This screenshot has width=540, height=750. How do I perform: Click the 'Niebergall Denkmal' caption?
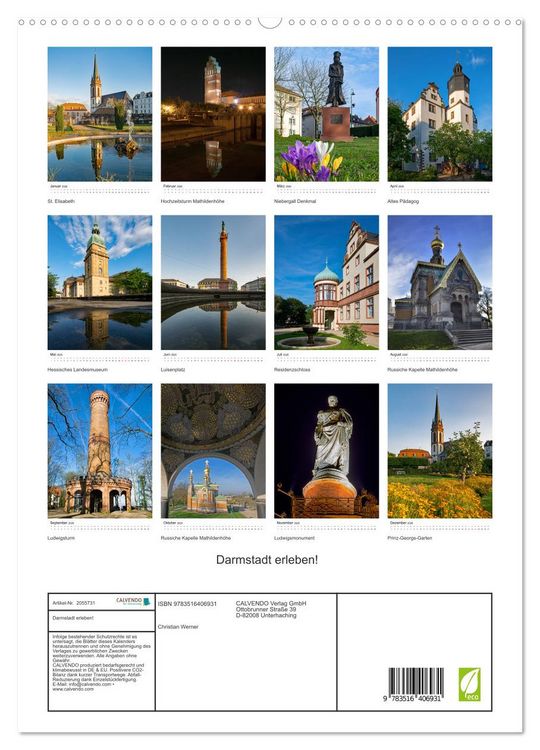pos(295,201)
